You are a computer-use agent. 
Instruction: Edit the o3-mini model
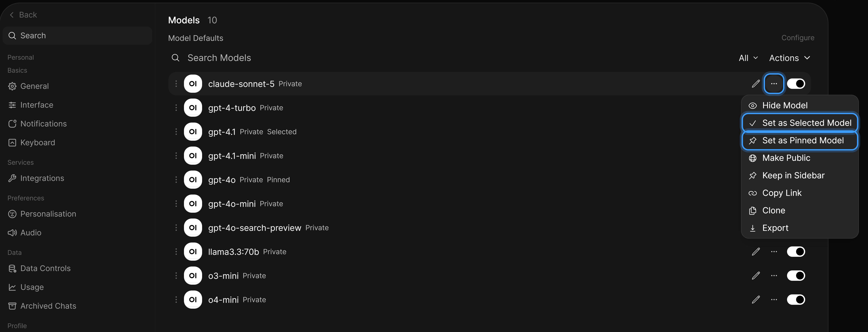(x=756, y=276)
